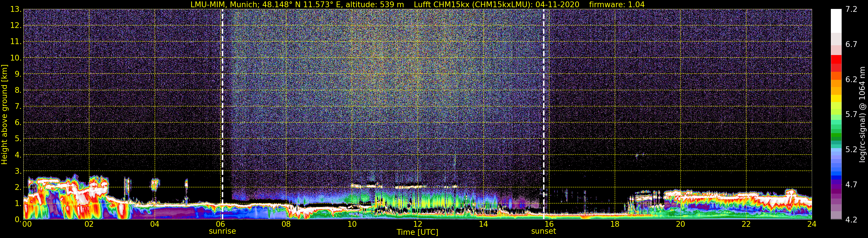The width and height of the screenshot is (868, 238).
Task: Click the Time [UTC] axis label
Action: (x=417, y=232)
